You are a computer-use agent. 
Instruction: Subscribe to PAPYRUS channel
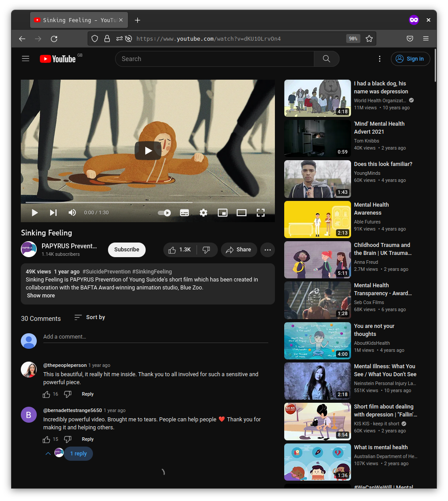pyautogui.click(x=127, y=250)
